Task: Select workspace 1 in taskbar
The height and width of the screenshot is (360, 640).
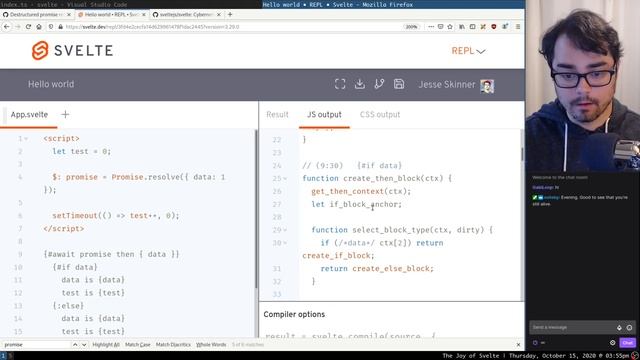Action: 3,356
